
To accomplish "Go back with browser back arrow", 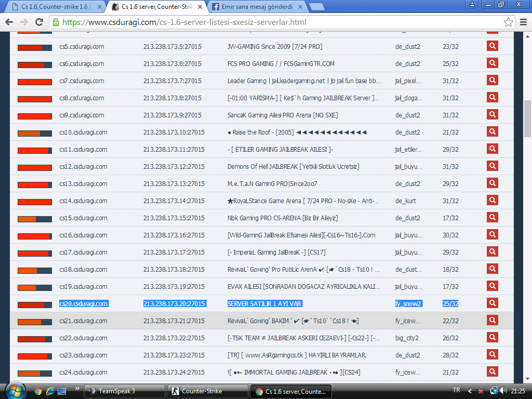I will (9, 22).
